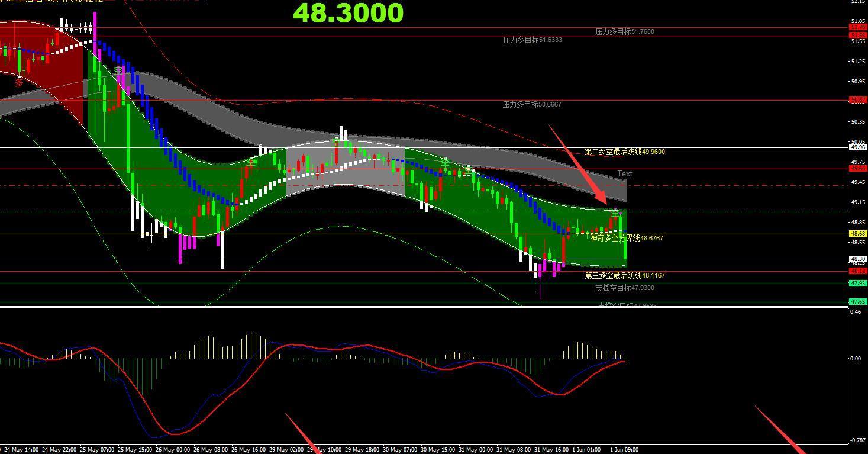Click the 第三多空最后防线48.1167 label
The width and height of the screenshot is (868, 454).
625,275
